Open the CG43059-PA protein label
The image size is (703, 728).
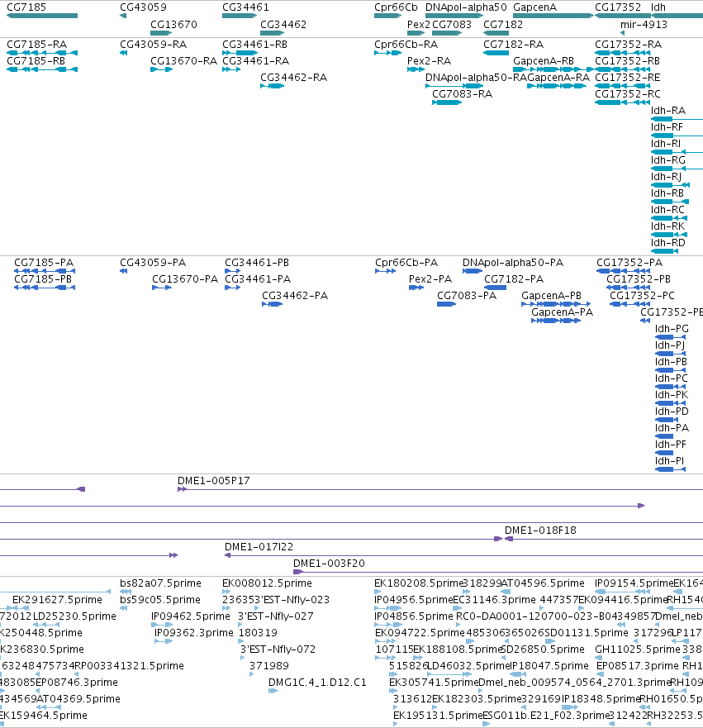(x=153, y=263)
